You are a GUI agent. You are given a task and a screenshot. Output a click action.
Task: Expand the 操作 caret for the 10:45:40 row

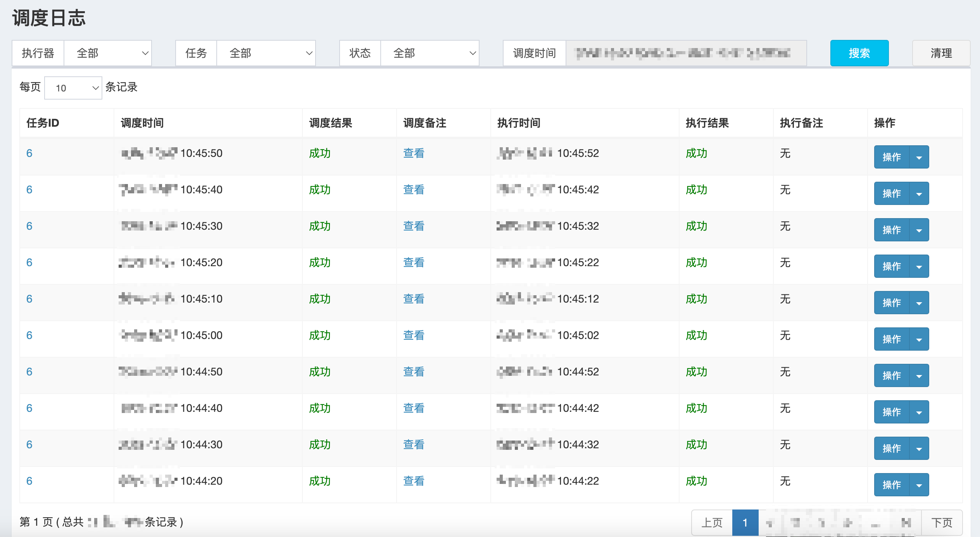click(919, 194)
